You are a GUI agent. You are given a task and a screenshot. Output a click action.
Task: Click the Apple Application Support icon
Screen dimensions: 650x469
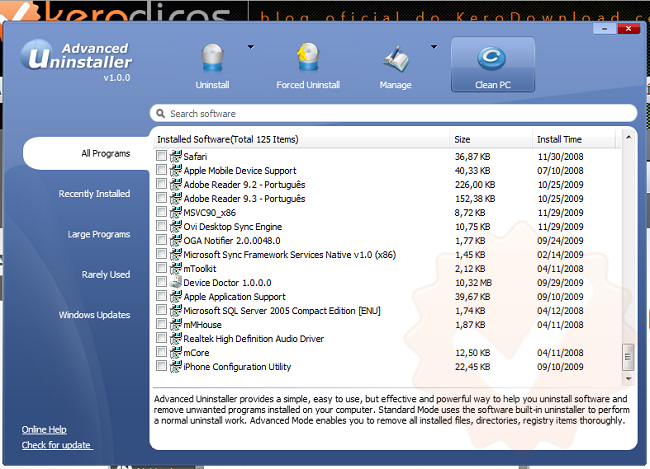click(175, 296)
